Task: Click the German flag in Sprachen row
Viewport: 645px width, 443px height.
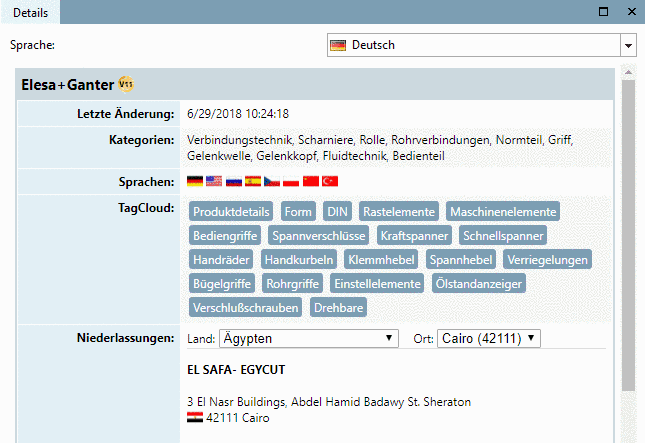Action: pos(195,181)
